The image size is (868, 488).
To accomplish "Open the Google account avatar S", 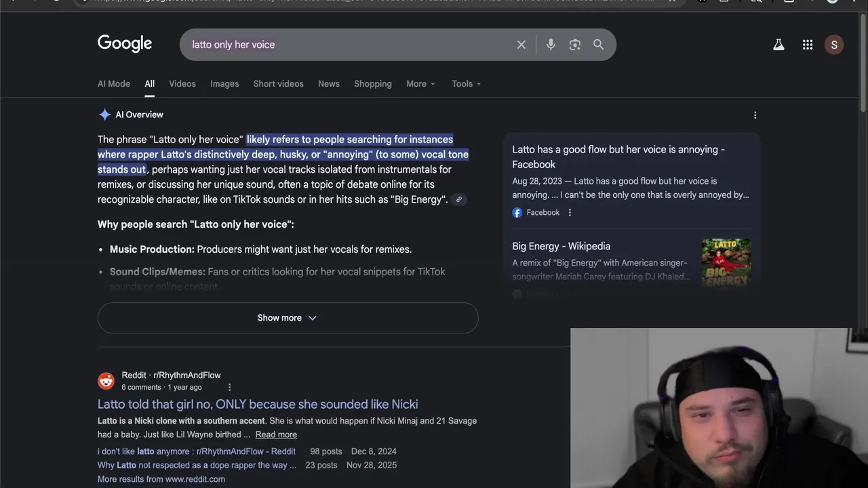I will pos(834,45).
